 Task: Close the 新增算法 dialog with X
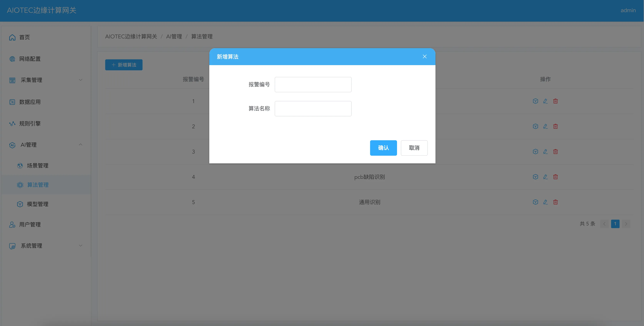point(425,57)
